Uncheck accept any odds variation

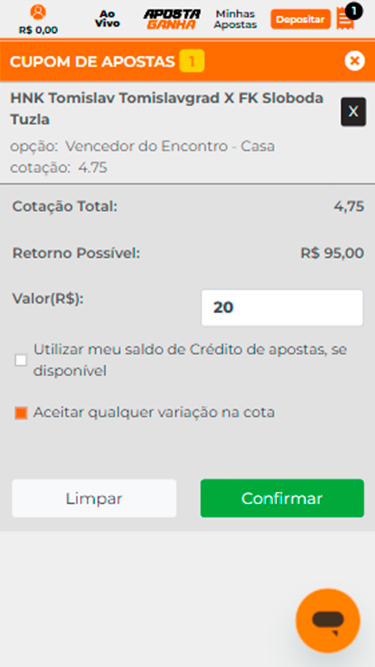(21, 413)
